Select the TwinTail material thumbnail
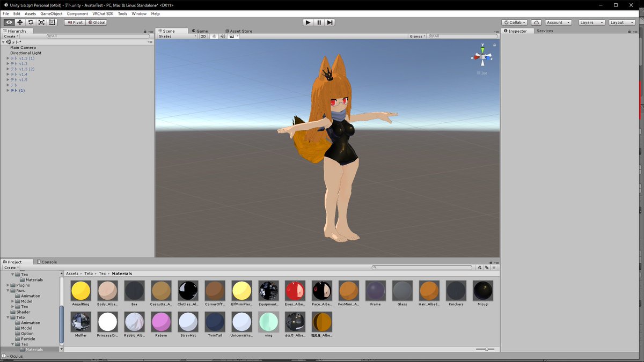The image size is (644, 362). pos(215,322)
